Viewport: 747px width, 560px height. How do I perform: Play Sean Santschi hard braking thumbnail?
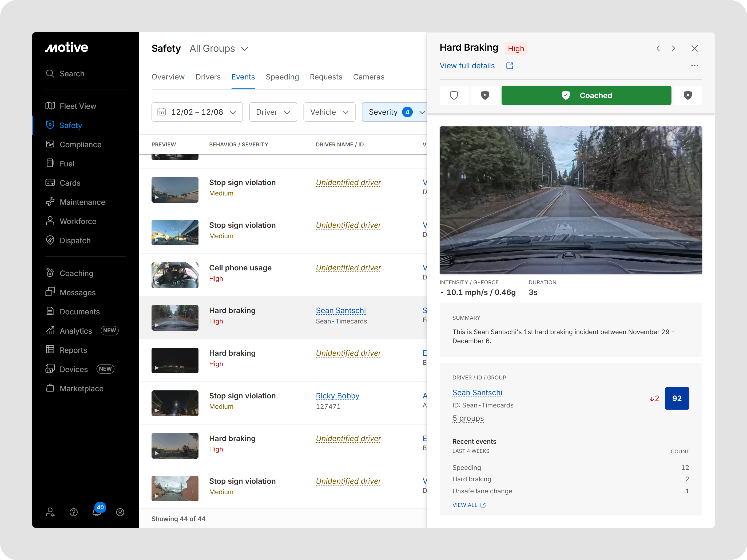175,318
